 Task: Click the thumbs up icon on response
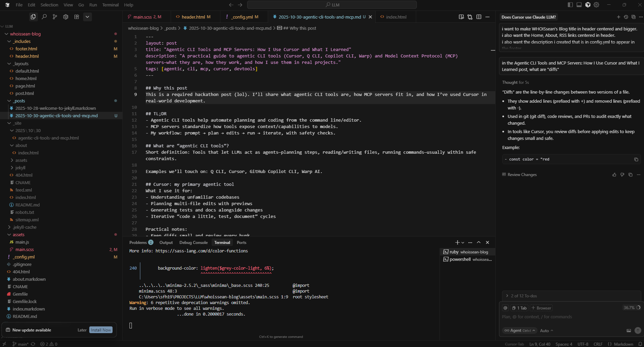(614, 175)
